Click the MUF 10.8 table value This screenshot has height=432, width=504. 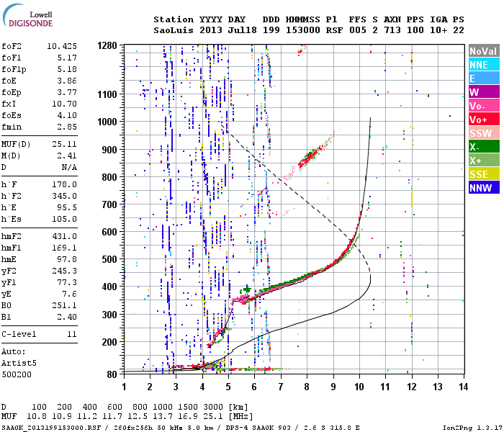coord(36,417)
